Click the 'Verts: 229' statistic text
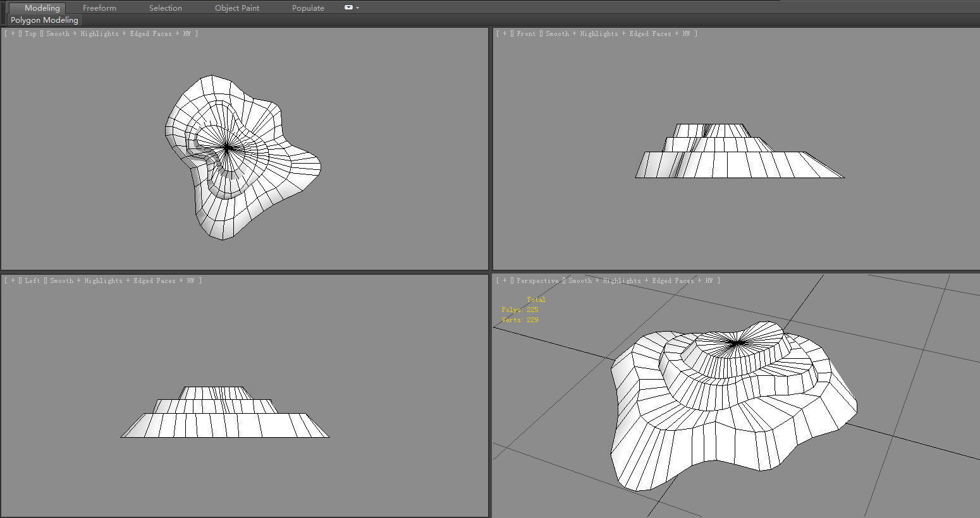This screenshot has height=518, width=980. tap(520, 320)
